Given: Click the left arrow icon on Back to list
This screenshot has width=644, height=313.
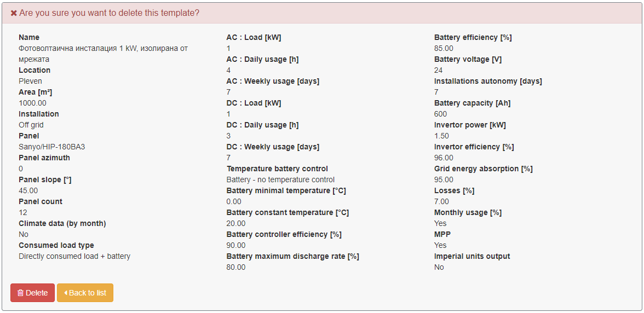Looking at the screenshot, I should pyautogui.click(x=66, y=293).
